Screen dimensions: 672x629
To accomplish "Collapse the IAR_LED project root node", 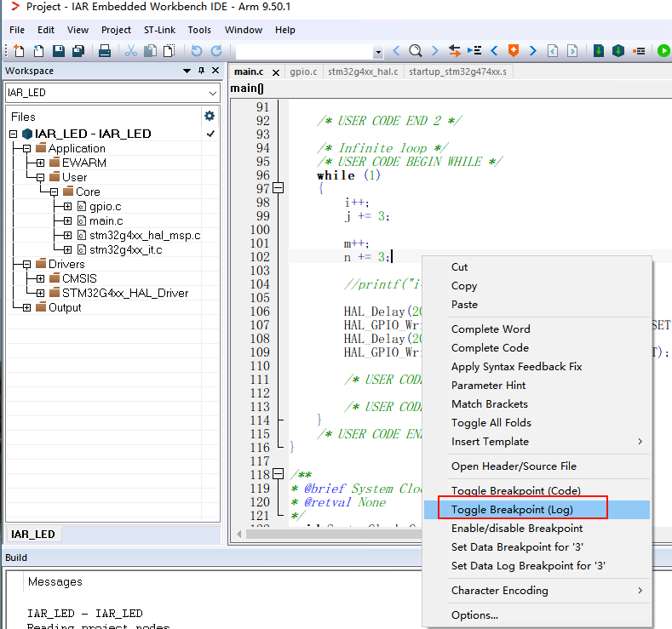I will coord(14,134).
